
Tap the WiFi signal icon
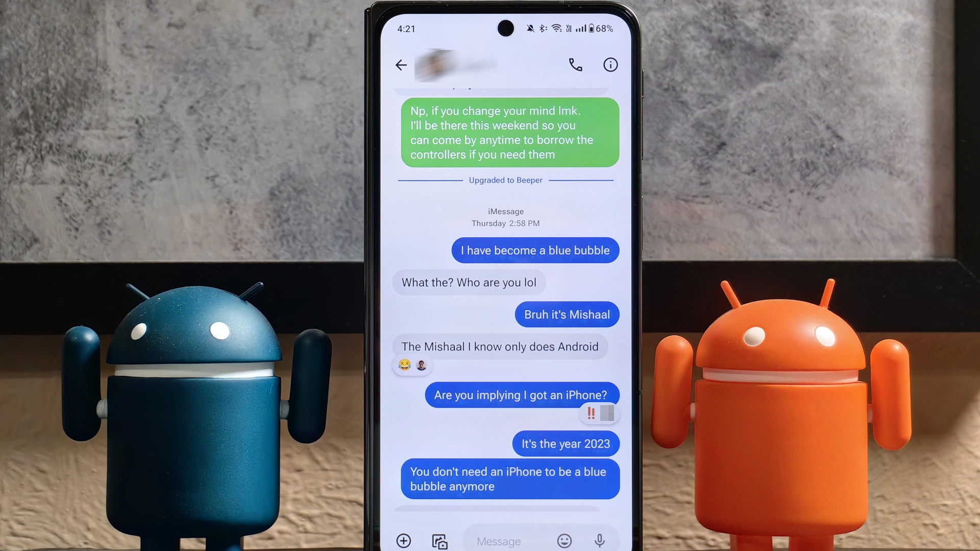[554, 28]
